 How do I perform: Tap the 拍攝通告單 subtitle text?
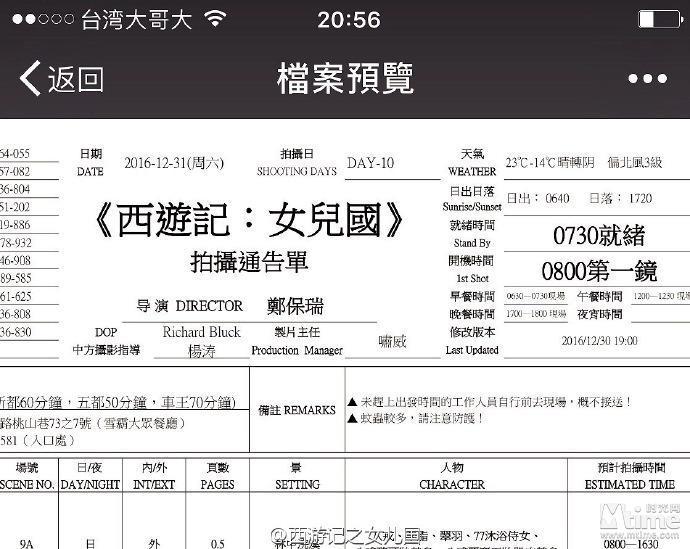click(x=249, y=262)
